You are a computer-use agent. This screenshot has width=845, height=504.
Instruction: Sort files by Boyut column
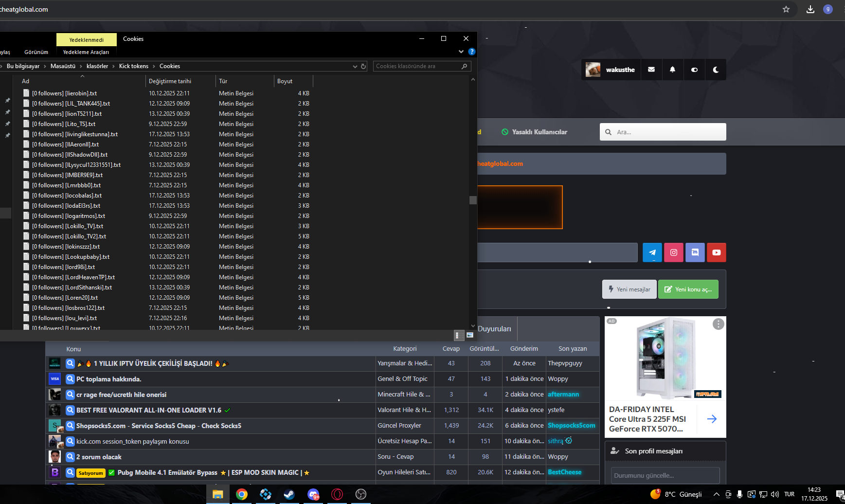tap(293, 81)
